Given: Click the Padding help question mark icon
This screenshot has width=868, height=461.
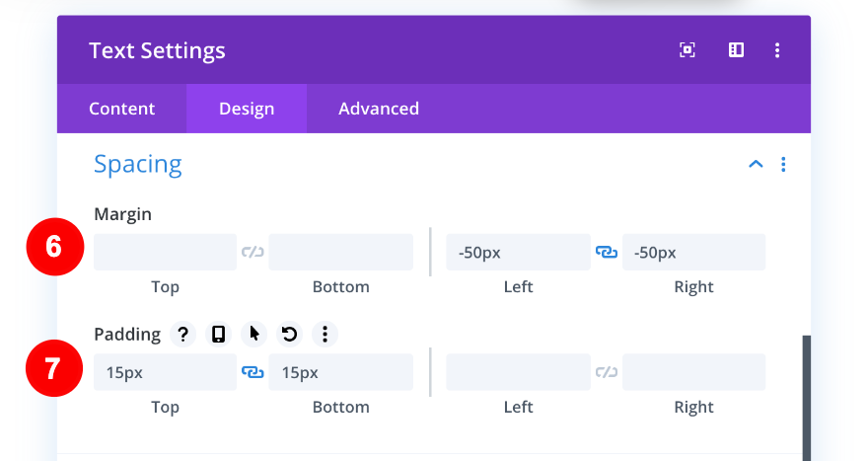Looking at the screenshot, I should pos(182,334).
